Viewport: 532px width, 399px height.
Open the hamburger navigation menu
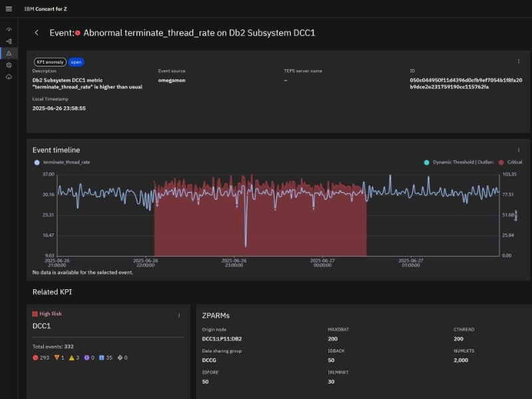(x=9, y=9)
